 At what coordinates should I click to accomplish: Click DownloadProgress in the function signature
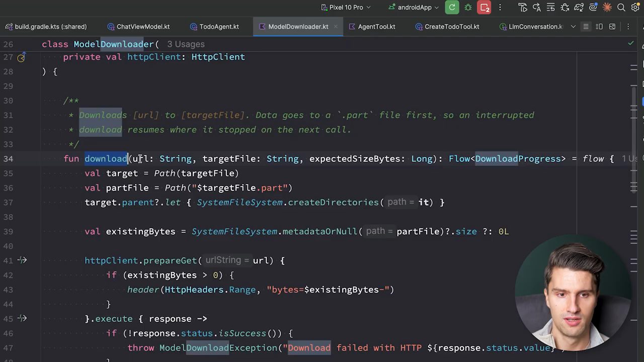pos(518,159)
